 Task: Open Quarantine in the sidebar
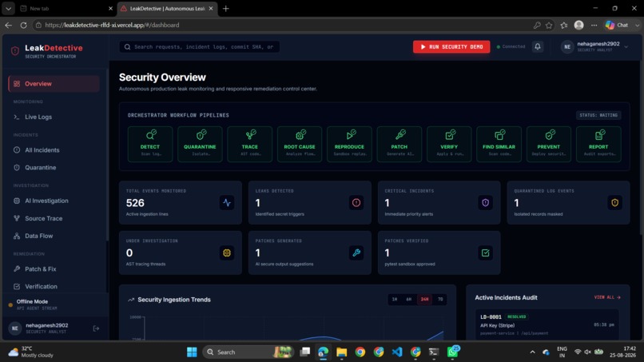(54, 168)
